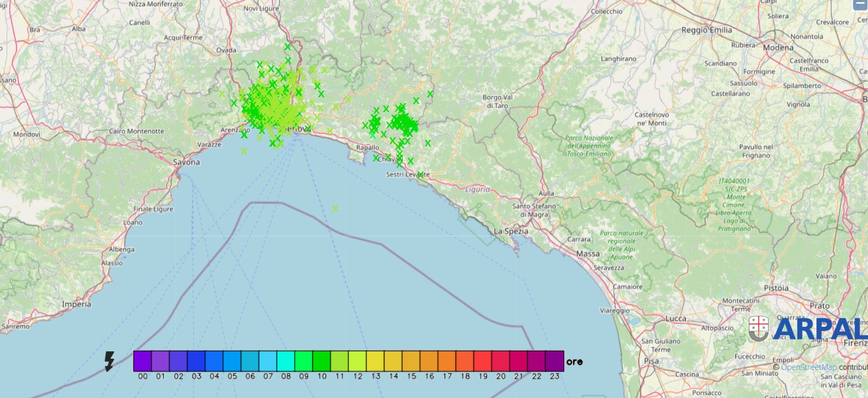The image size is (868, 398).
Task: Click lightning marker beside Sestri Levante label
Action: pyautogui.click(x=421, y=174)
